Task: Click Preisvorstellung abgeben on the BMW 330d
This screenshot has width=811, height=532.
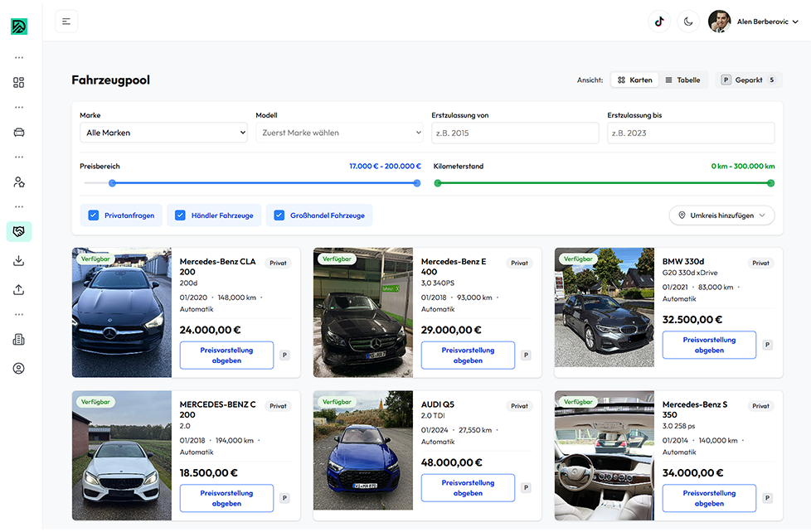Action: tap(709, 344)
